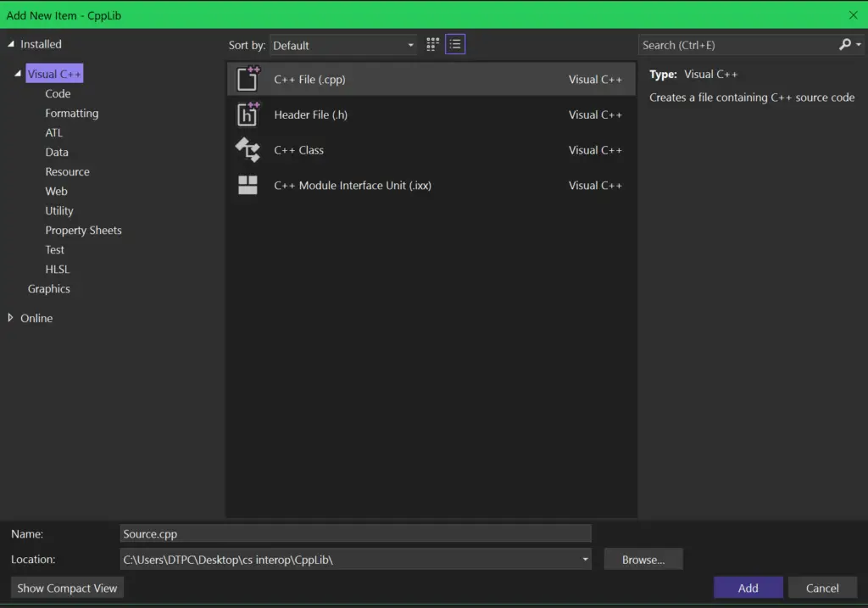Select the Graphics category
Image resolution: width=868 pixels, height=608 pixels.
pos(48,289)
